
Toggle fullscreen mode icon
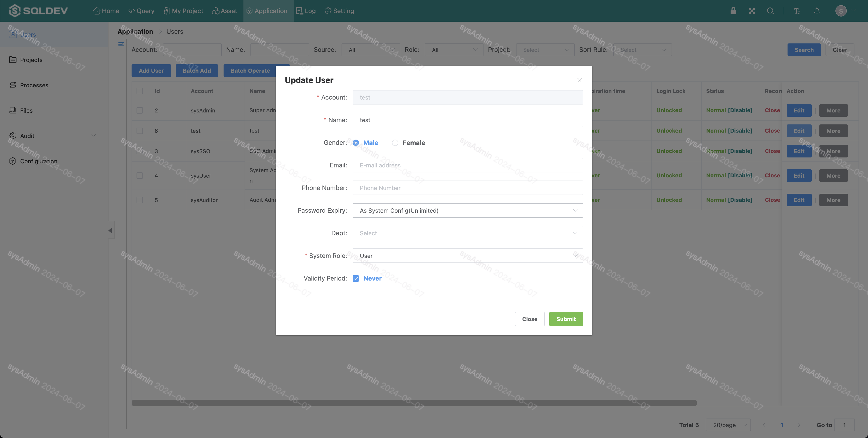pos(752,11)
